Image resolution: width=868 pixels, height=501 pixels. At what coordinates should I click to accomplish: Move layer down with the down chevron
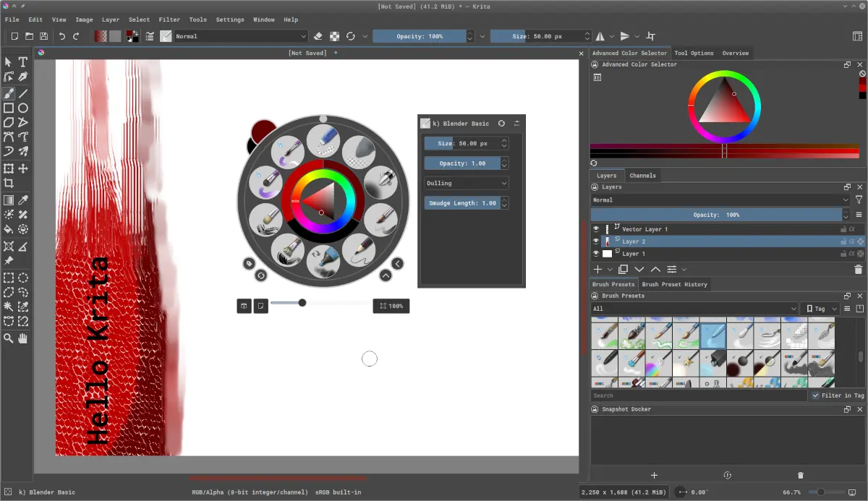click(639, 269)
